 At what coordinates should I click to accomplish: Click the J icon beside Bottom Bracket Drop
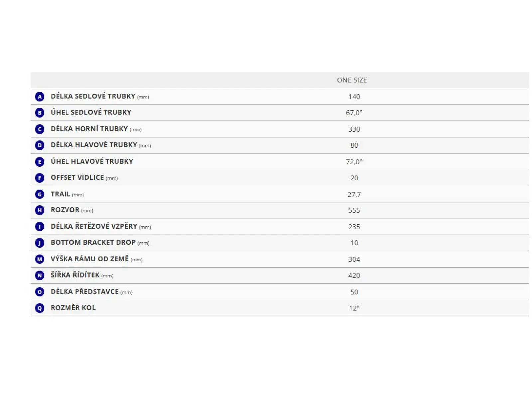(x=40, y=243)
